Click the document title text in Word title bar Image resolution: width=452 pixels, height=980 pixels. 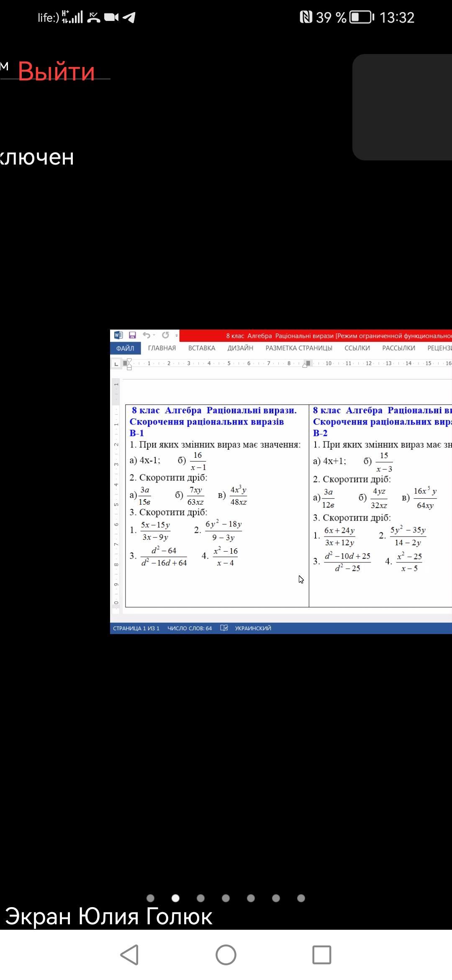coord(339,336)
